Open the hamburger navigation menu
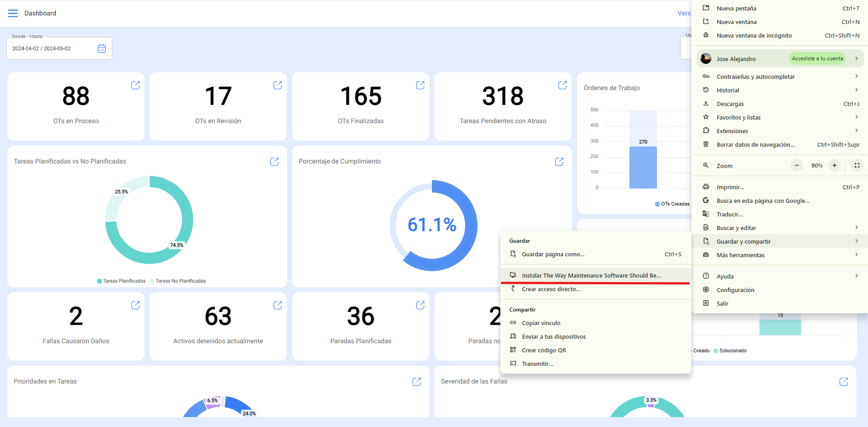 (13, 13)
